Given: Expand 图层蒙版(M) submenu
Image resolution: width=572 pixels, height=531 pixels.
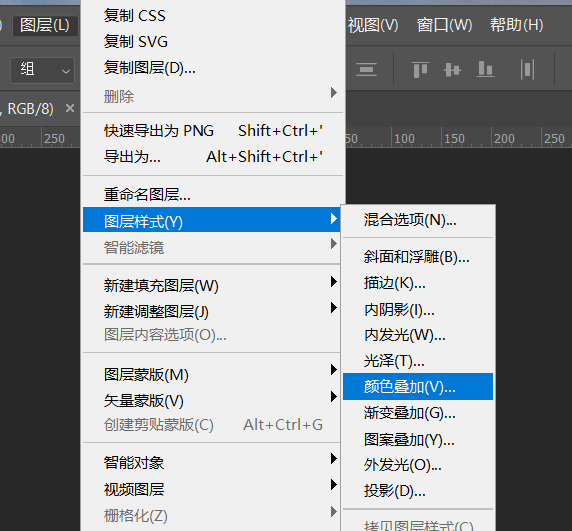Looking at the screenshot, I should [x=212, y=374].
